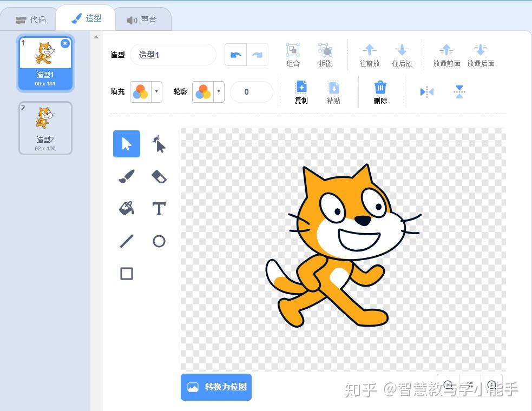Choose the Fill bucket tool

click(127, 208)
